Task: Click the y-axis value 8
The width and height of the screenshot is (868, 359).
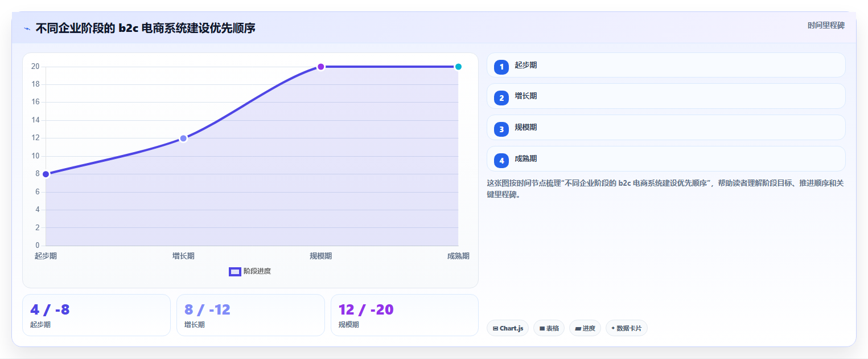Action: click(37, 174)
